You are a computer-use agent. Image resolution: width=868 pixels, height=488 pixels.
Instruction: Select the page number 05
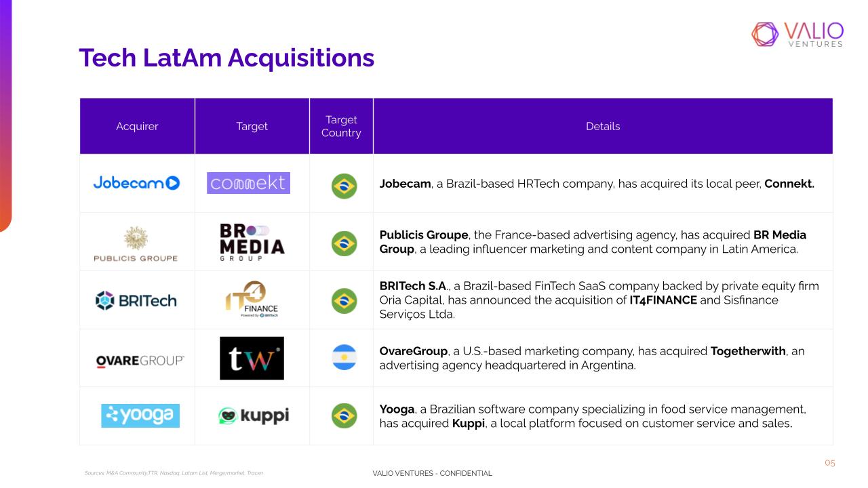(830, 463)
